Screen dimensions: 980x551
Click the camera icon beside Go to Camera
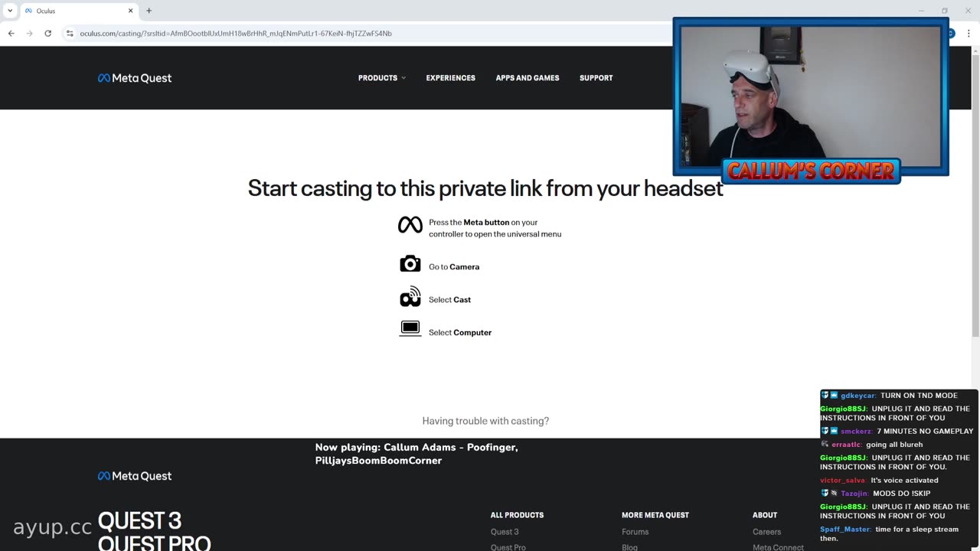pyautogui.click(x=410, y=264)
